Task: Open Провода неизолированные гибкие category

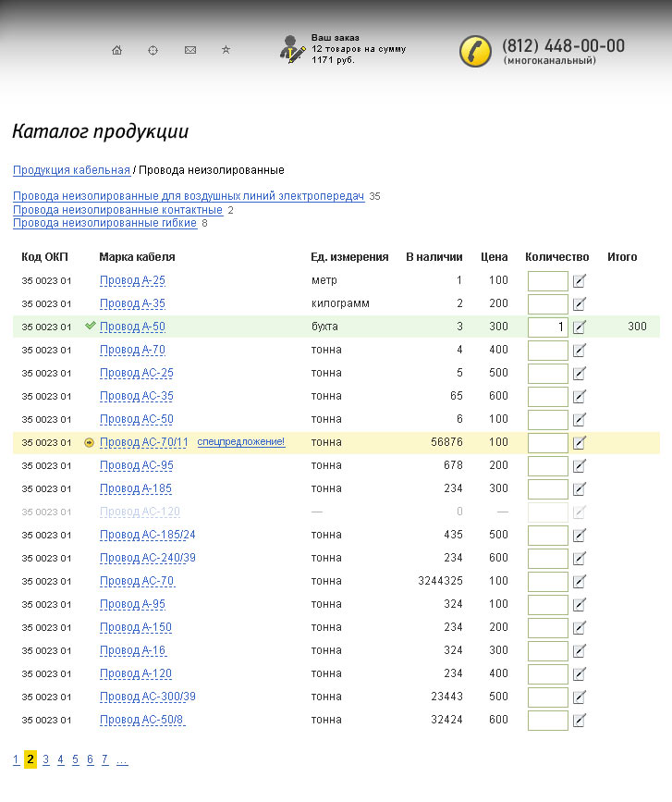Action: [104, 223]
